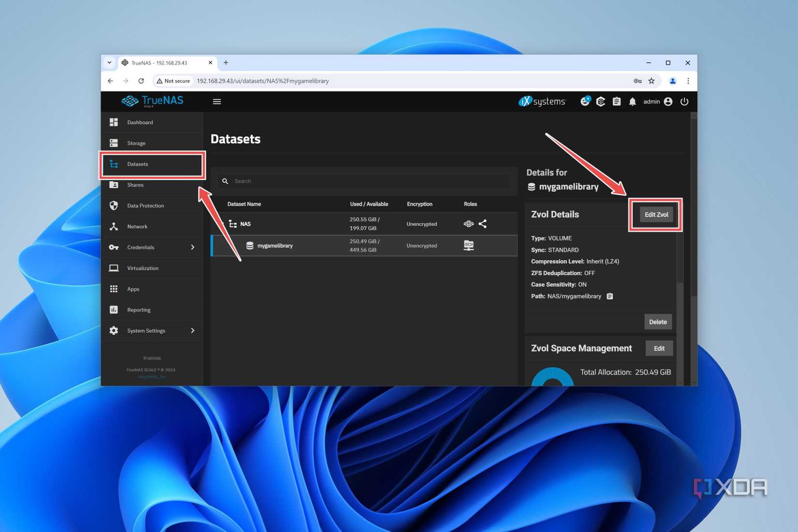
Task: Click the Virtualization laptop icon
Action: pyautogui.click(x=114, y=268)
